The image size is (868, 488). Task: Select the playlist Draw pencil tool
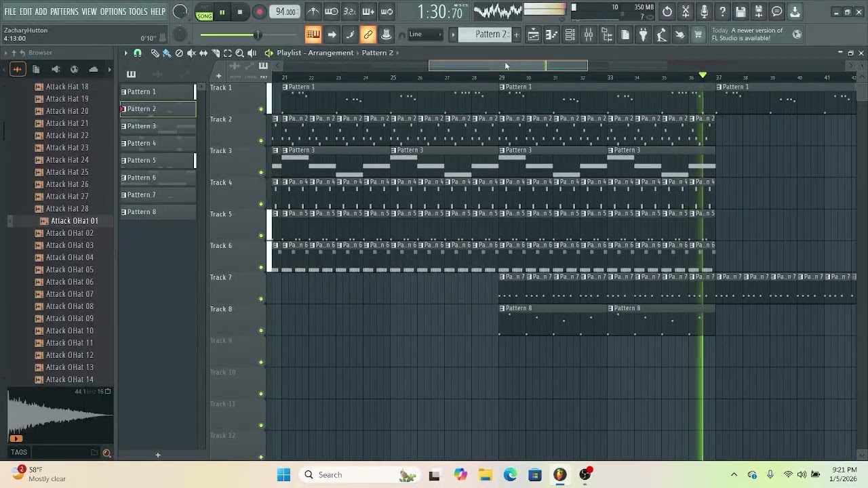155,53
